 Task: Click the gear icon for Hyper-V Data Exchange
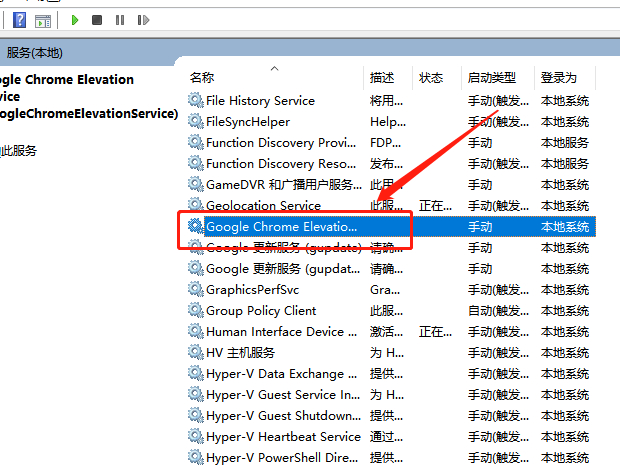coord(195,373)
